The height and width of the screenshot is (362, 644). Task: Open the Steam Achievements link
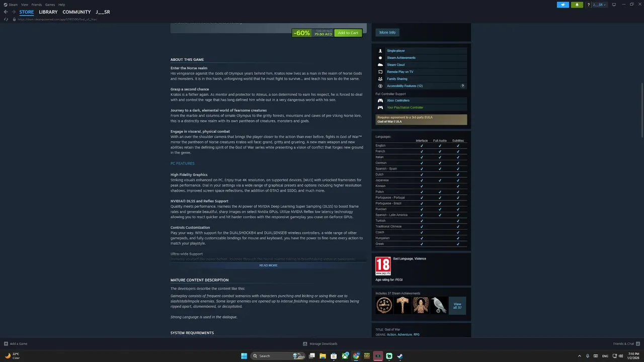[x=401, y=58]
